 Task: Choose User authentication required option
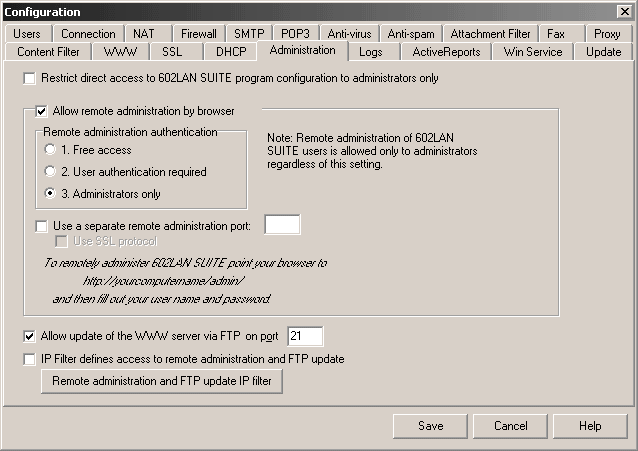click(x=50, y=172)
